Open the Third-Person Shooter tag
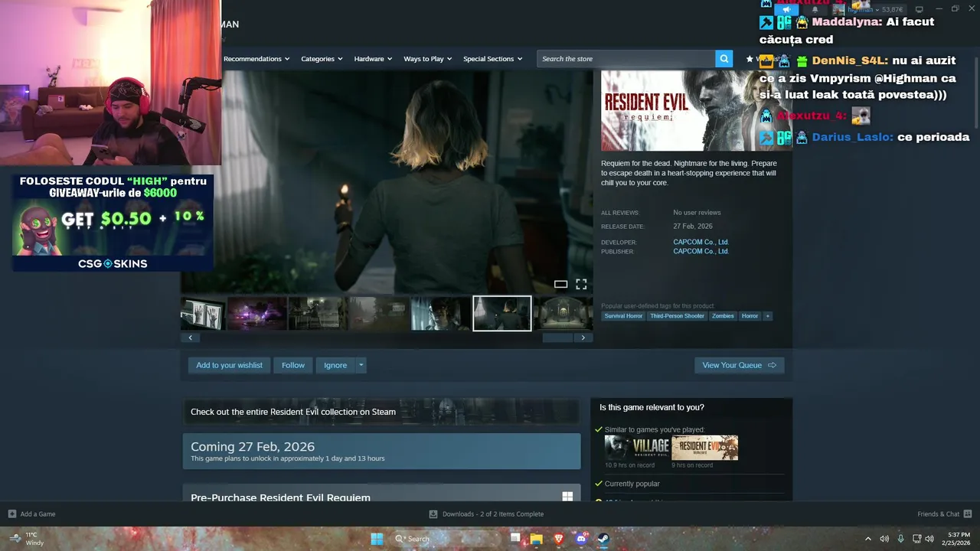Screen dimensions: 980x551 coord(678,316)
